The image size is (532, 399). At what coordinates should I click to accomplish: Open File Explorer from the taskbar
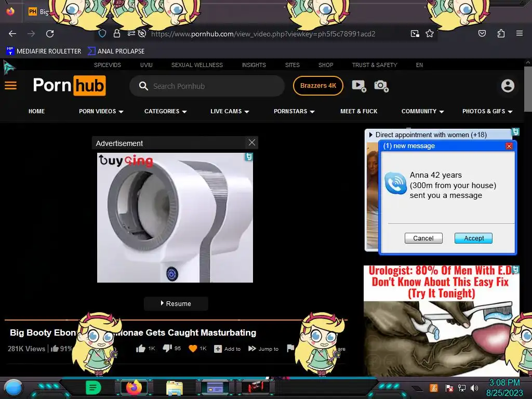click(175, 388)
